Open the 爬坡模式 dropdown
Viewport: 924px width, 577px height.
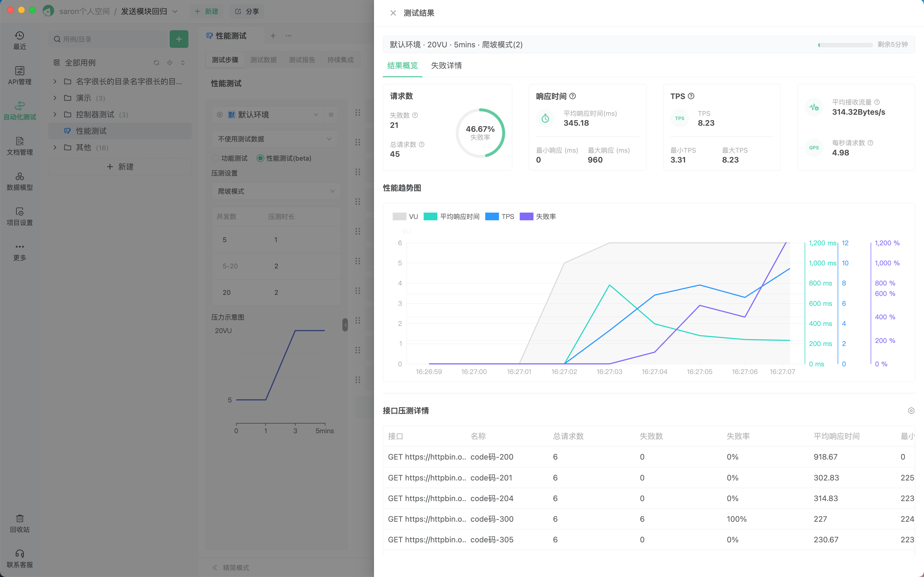(276, 191)
